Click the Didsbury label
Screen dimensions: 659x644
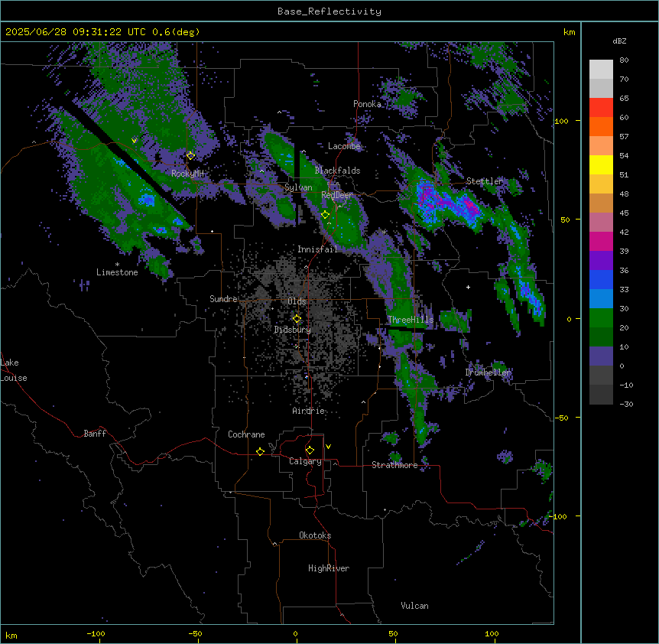coord(293,330)
